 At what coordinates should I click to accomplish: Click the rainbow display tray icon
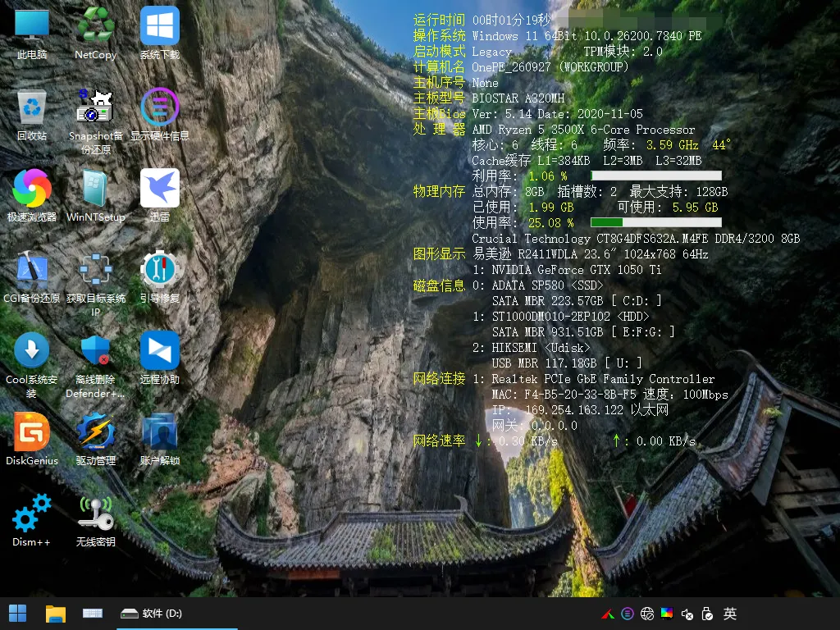click(x=667, y=614)
